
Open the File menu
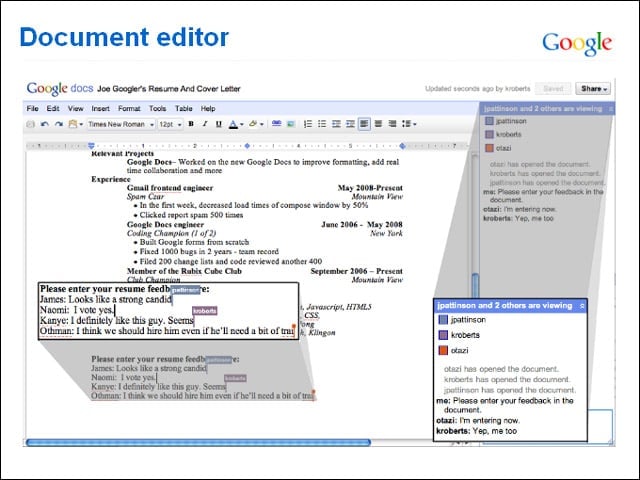click(x=32, y=109)
